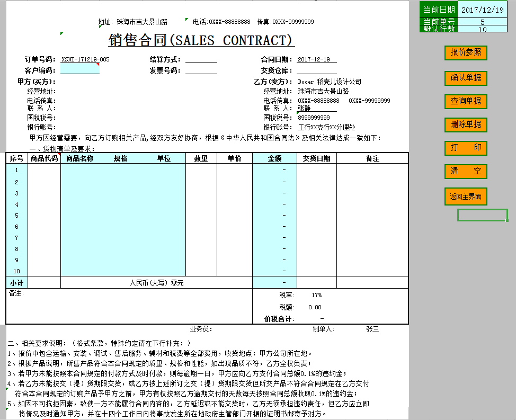Click 查询单据 to query a document
Image resolution: width=516 pixels, height=420 pixels.
(x=465, y=101)
